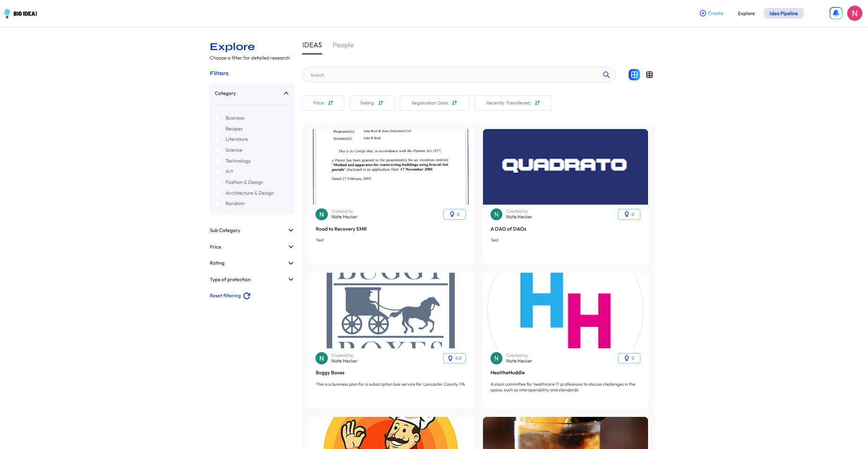Click the Create plus icon
The height and width of the screenshot is (449, 868).
[702, 13]
